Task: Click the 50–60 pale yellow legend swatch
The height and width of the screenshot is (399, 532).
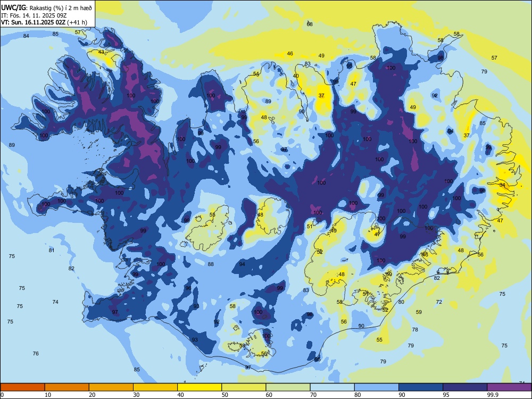Action: (244, 387)
